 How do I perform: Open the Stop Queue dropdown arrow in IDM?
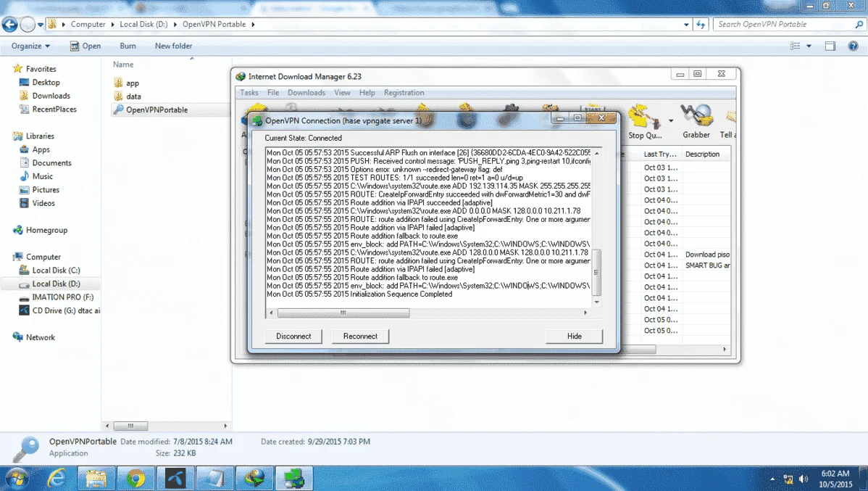(x=671, y=121)
